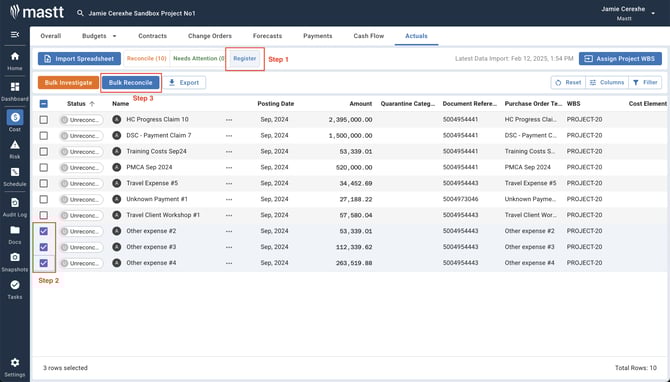Click amount 2,395,000.00 cell

click(350, 120)
